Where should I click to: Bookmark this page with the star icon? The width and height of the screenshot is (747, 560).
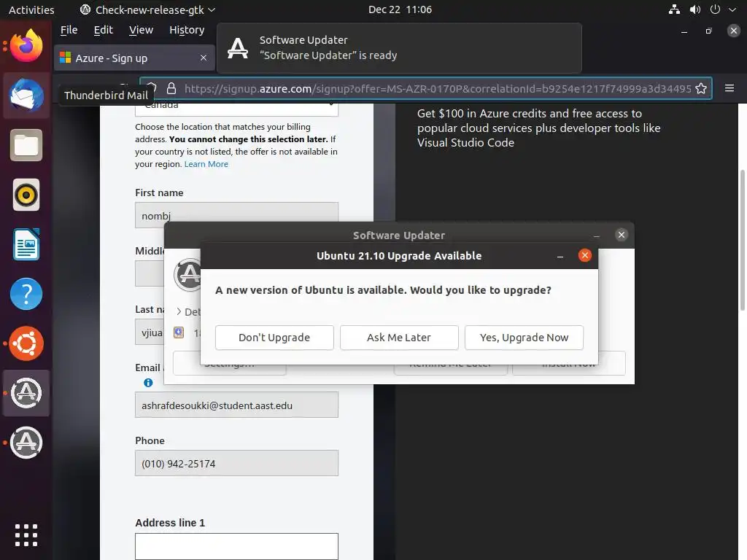(x=701, y=88)
